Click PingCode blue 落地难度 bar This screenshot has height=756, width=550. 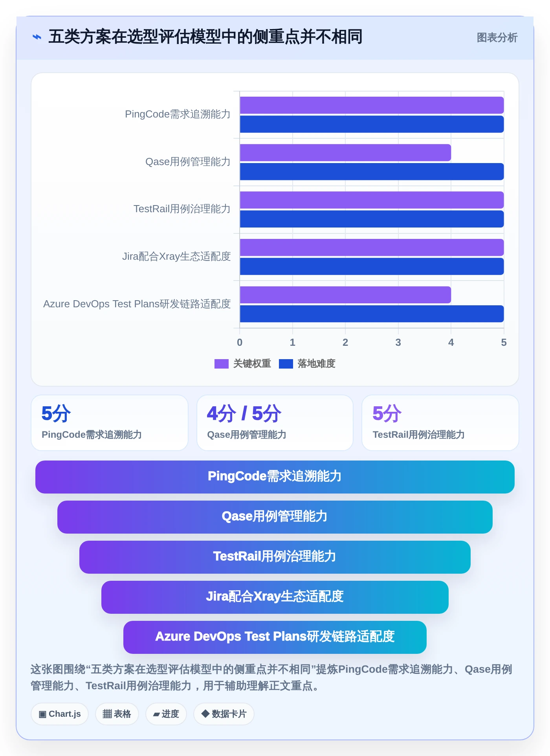tap(372, 124)
